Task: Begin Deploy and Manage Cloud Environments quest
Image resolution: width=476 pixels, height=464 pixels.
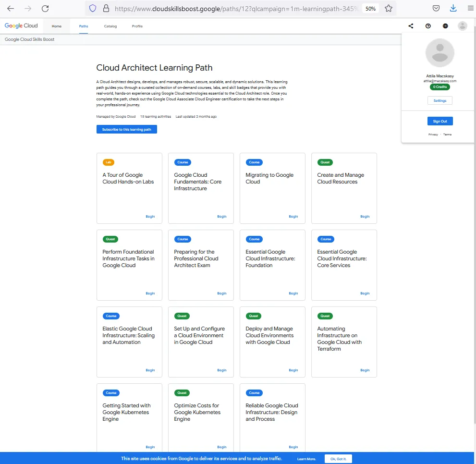Action: [x=293, y=370]
